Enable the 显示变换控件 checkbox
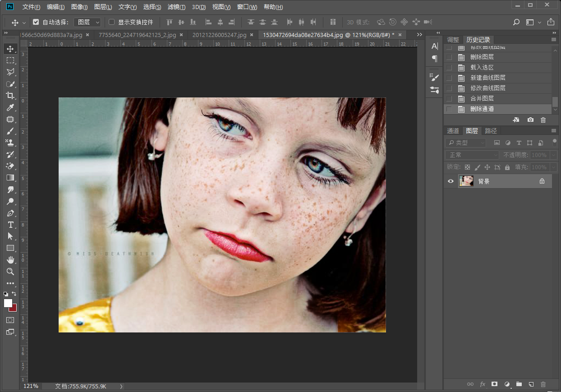Viewport: 561px width, 392px height. [x=112, y=22]
